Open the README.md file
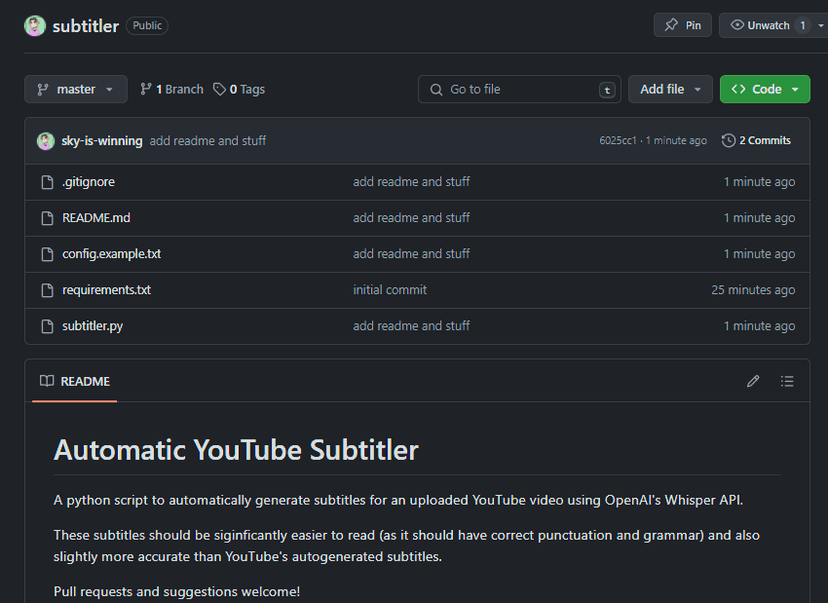This screenshot has width=828, height=603. point(96,218)
